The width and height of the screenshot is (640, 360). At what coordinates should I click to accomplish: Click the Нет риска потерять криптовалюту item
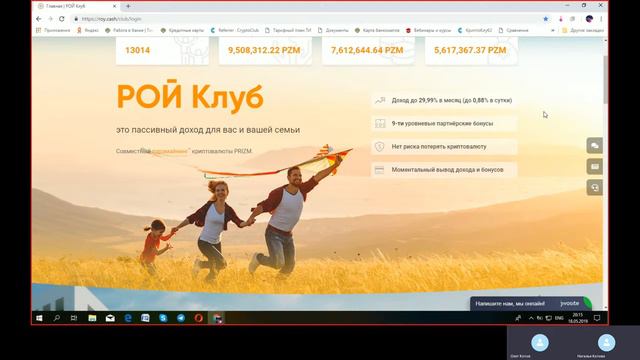click(x=444, y=147)
